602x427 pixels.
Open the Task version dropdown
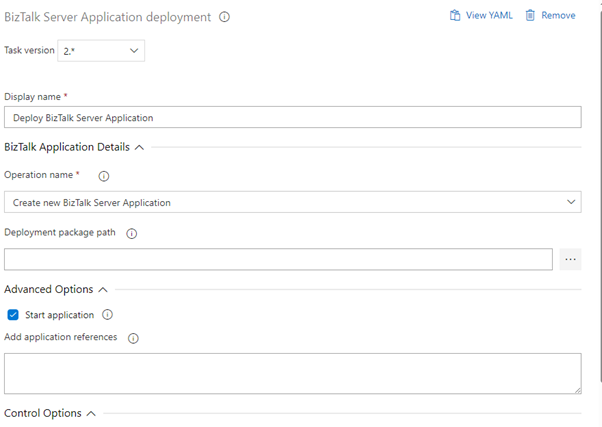click(x=101, y=51)
